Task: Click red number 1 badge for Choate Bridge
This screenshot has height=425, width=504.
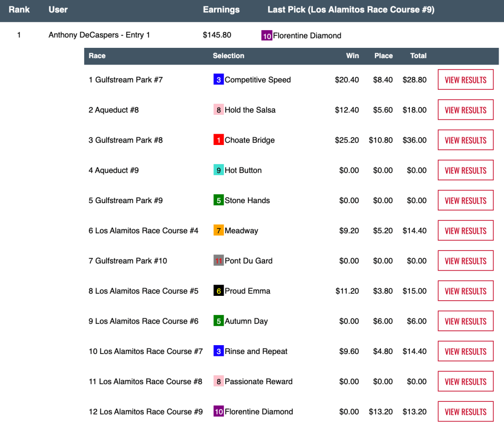Action: pyautogui.click(x=218, y=140)
